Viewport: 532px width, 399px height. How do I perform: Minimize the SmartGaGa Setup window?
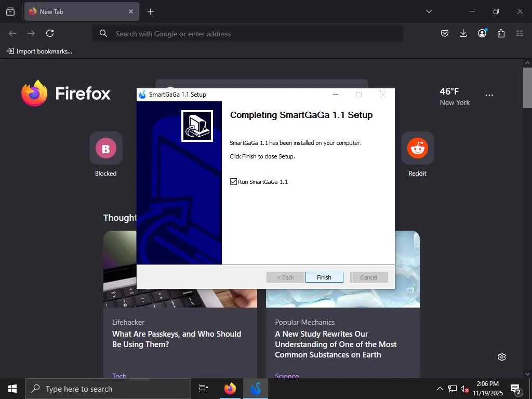point(336,95)
